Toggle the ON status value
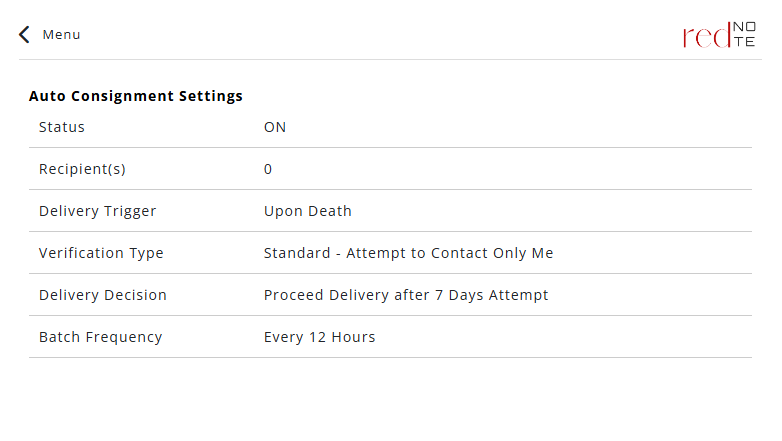Viewport: 782px width, 441px height. pyautogui.click(x=275, y=127)
